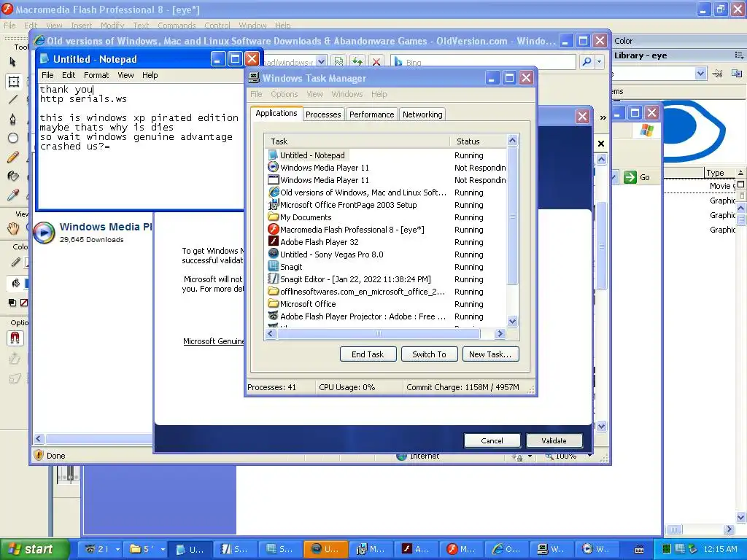Select the Eyedropper tool in Flash

13,195
